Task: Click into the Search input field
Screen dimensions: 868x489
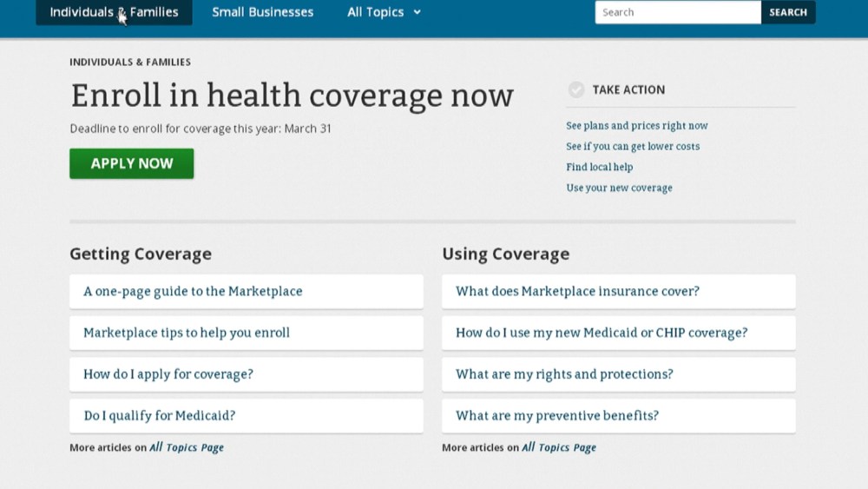Action: tap(677, 12)
